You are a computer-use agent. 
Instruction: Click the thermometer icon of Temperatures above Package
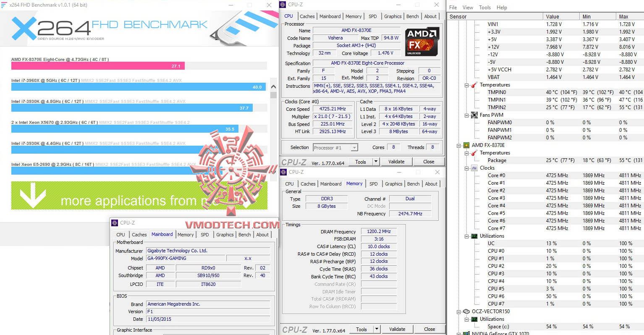[474, 153]
